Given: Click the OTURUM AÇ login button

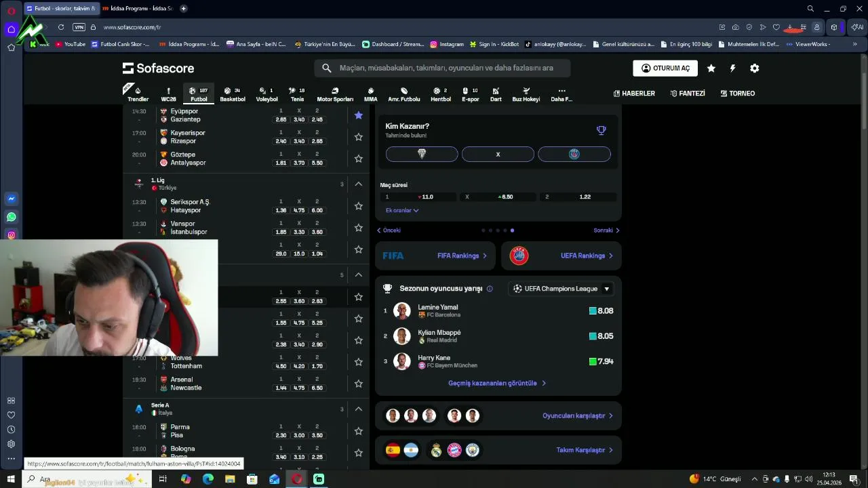Looking at the screenshot, I should pos(665,68).
